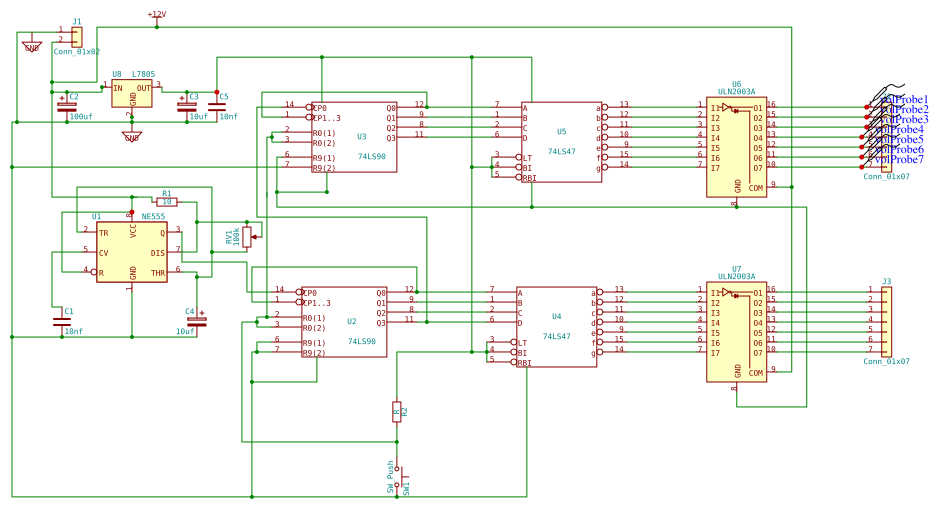
Task: Click the THR pin label on NE555
Action: [x=157, y=273]
